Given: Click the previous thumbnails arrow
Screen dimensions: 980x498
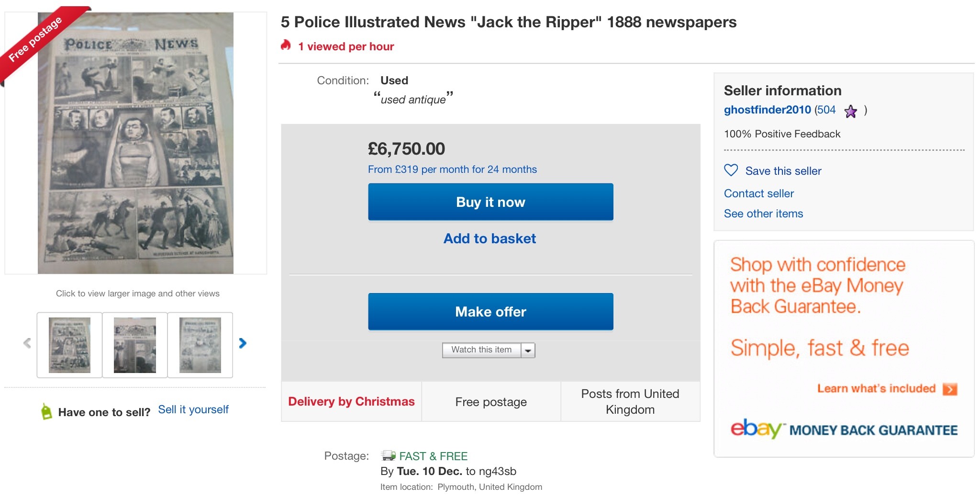Looking at the screenshot, I should pyautogui.click(x=27, y=343).
